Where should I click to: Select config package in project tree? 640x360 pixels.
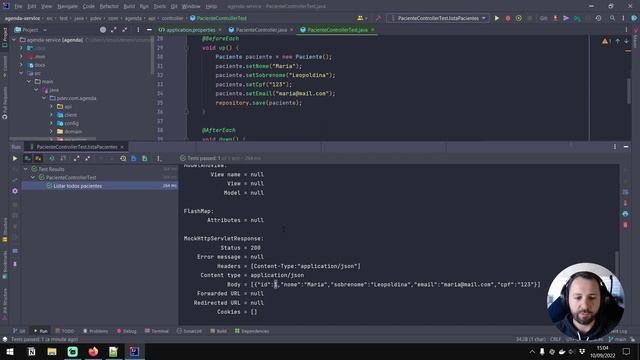[71, 123]
